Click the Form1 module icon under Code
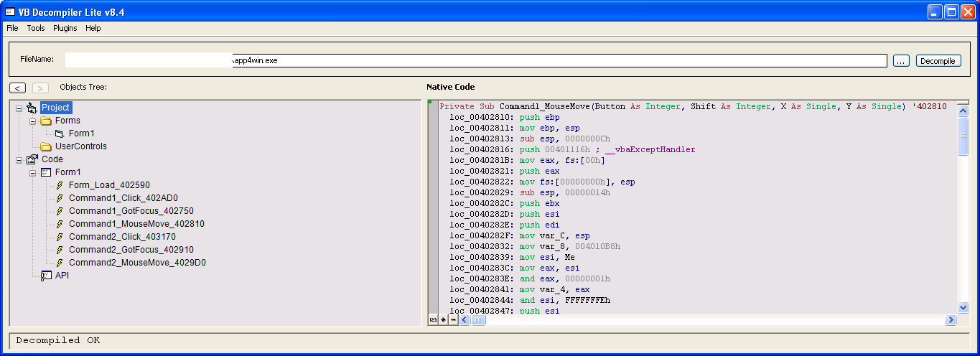The width and height of the screenshot is (980, 356). 46,172
